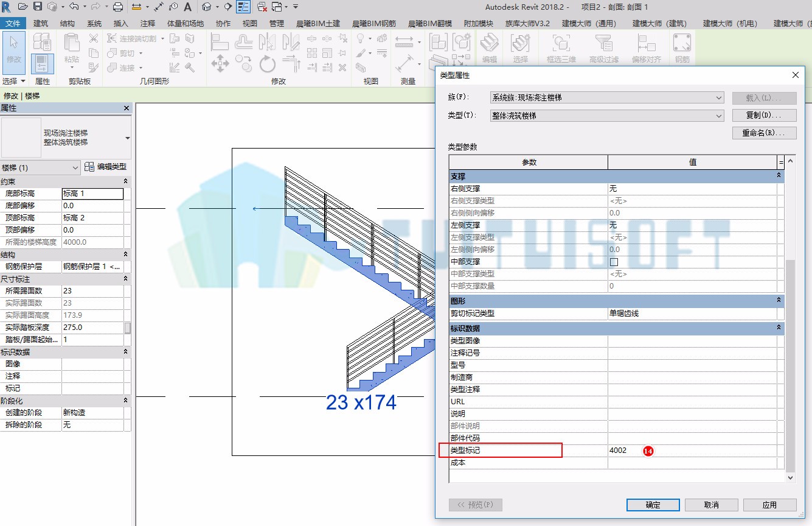Click the Move cross-arrows icon in 修改 panel

click(x=220, y=63)
